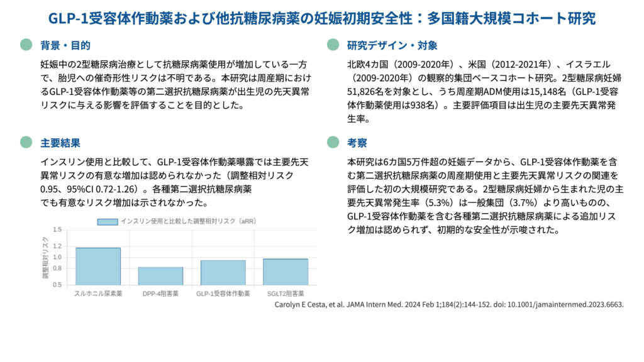Click the slide title about GLP-1受容体作動薬

(x=322, y=18)
